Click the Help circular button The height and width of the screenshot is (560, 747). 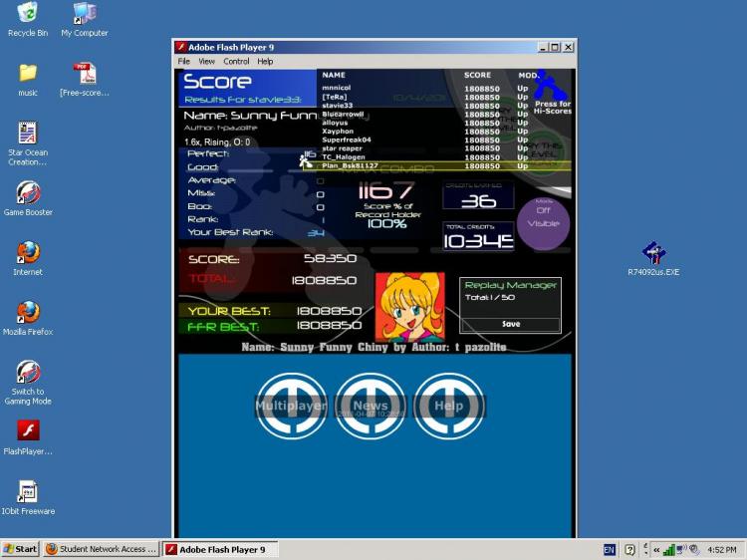click(x=448, y=406)
